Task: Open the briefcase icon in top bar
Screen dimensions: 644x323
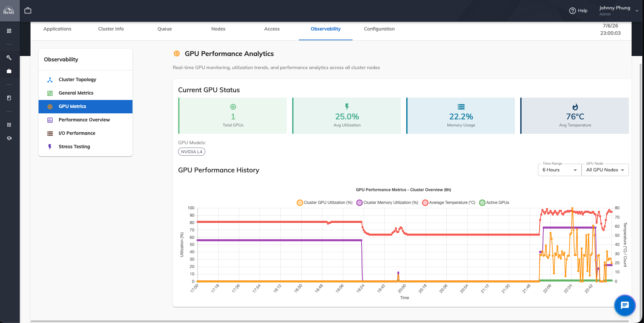Action: tap(28, 10)
